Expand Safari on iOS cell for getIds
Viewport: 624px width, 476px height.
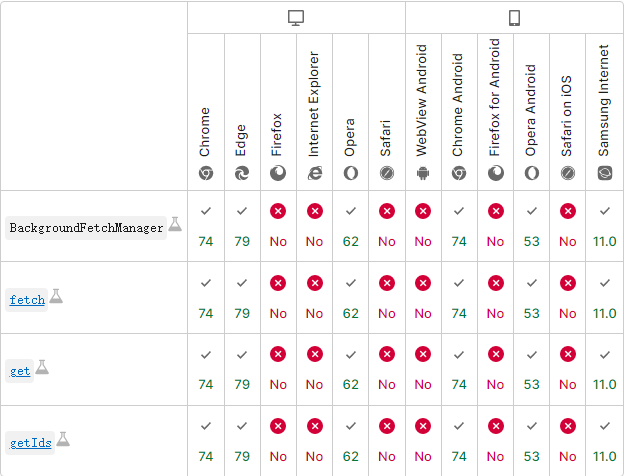point(568,441)
